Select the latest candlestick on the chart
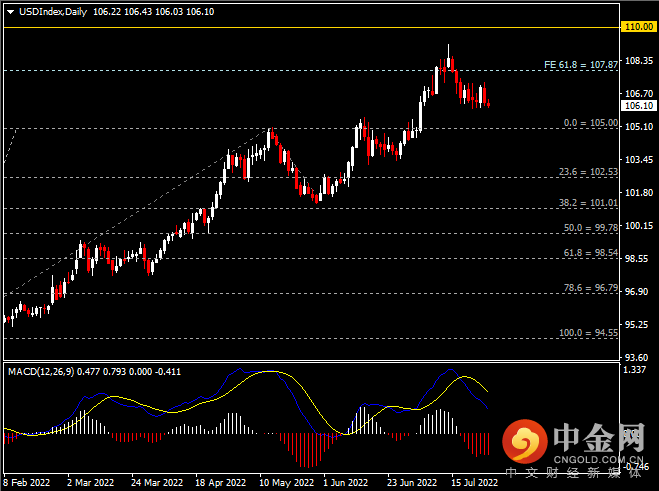Viewport: 659px width, 491px height. coord(489,104)
